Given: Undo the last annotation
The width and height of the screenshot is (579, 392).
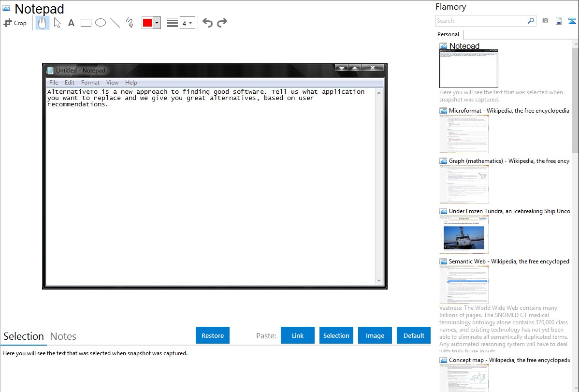Looking at the screenshot, I should 207,23.
